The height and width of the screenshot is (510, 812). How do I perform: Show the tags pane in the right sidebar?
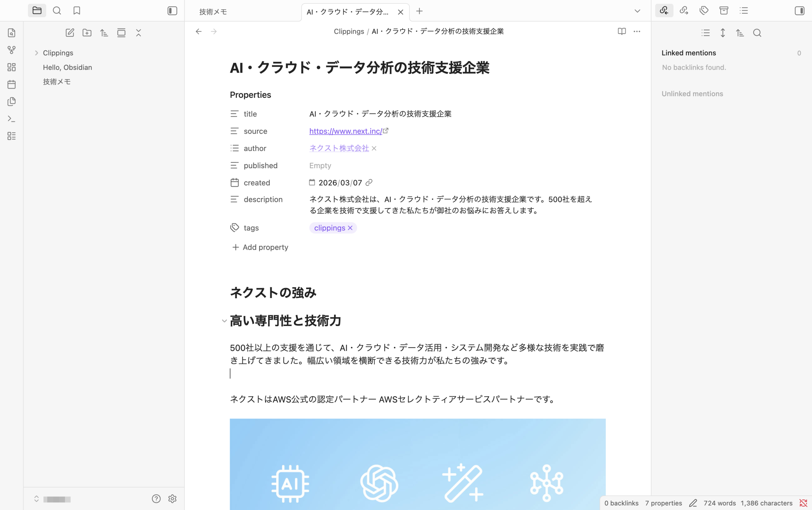coord(704,11)
